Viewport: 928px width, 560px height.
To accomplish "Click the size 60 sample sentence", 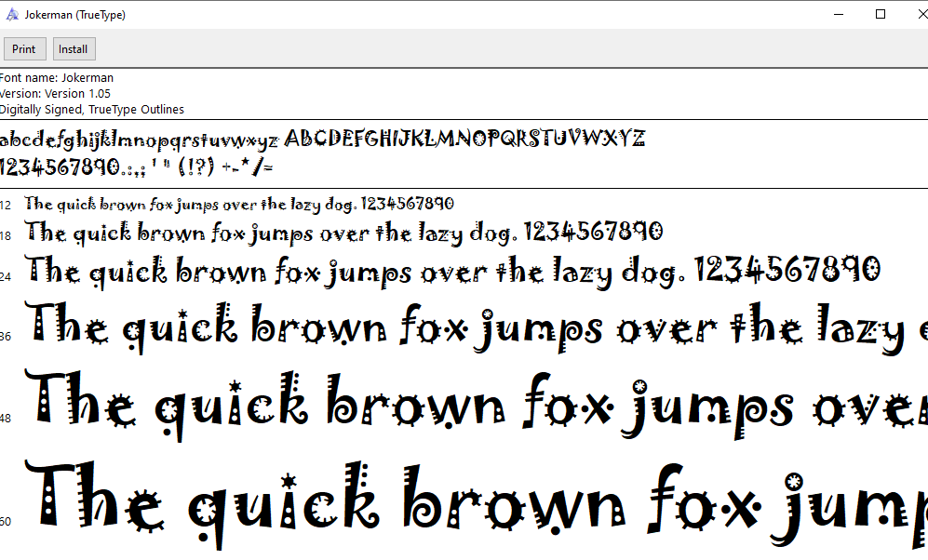I will [x=476, y=506].
